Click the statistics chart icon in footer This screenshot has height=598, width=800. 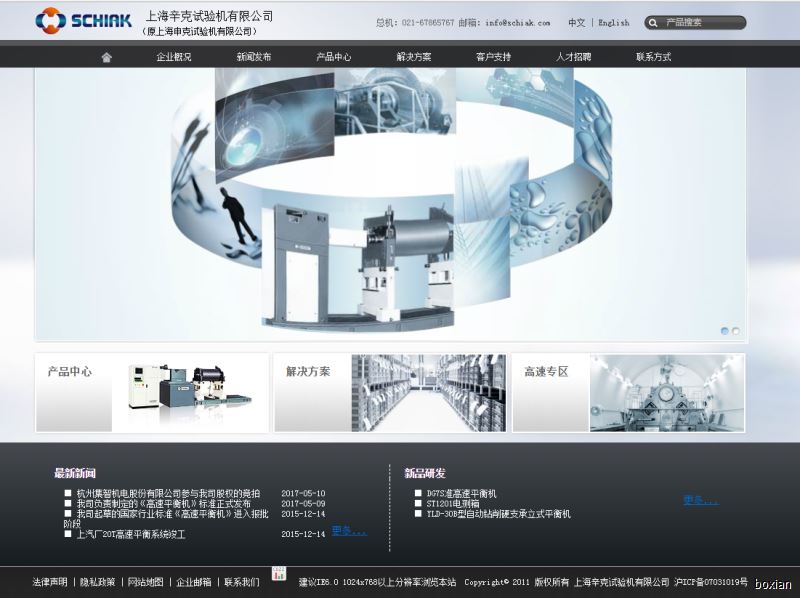pos(279,574)
